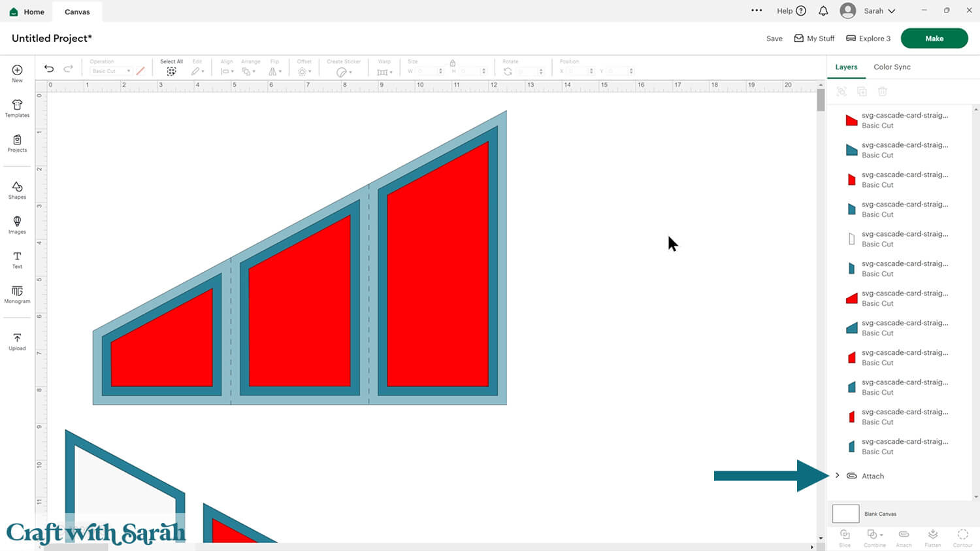Select the Text tool
The image size is (980, 551).
click(17, 260)
